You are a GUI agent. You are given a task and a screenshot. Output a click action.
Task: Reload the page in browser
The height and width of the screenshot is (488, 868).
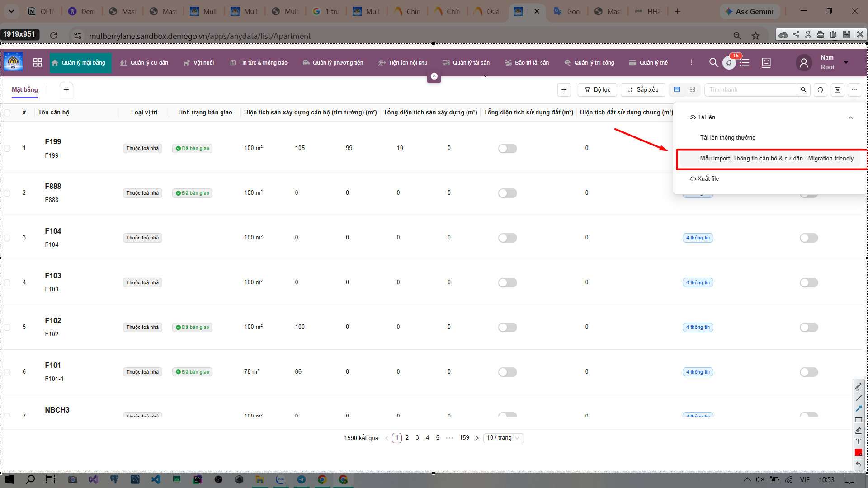tap(53, 35)
